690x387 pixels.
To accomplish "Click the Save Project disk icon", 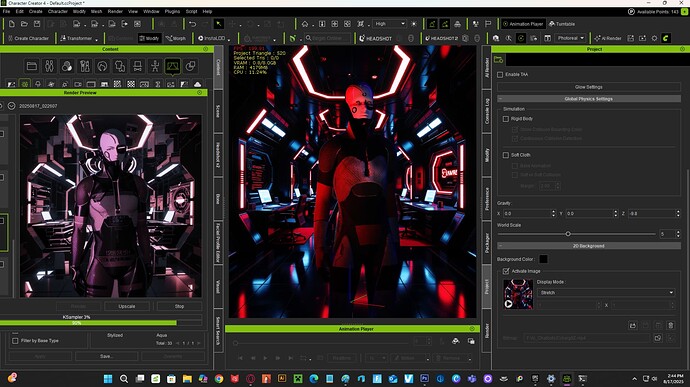I will pyautogui.click(x=37, y=24).
